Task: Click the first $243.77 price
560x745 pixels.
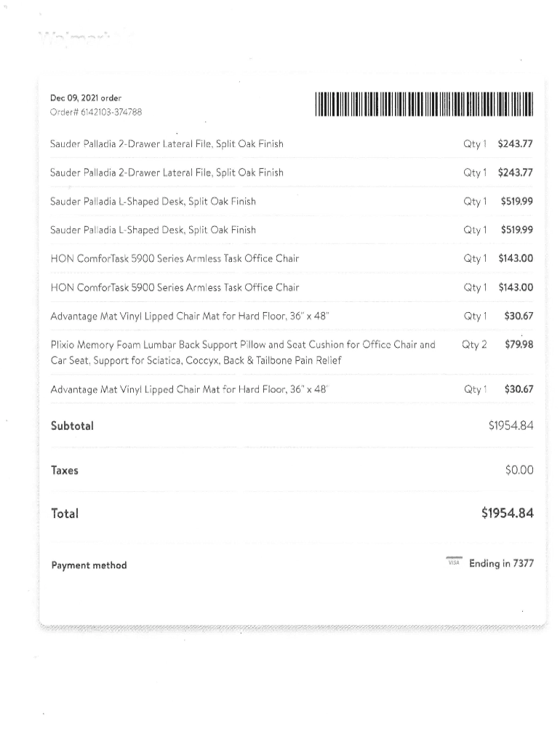Action: tap(515, 144)
